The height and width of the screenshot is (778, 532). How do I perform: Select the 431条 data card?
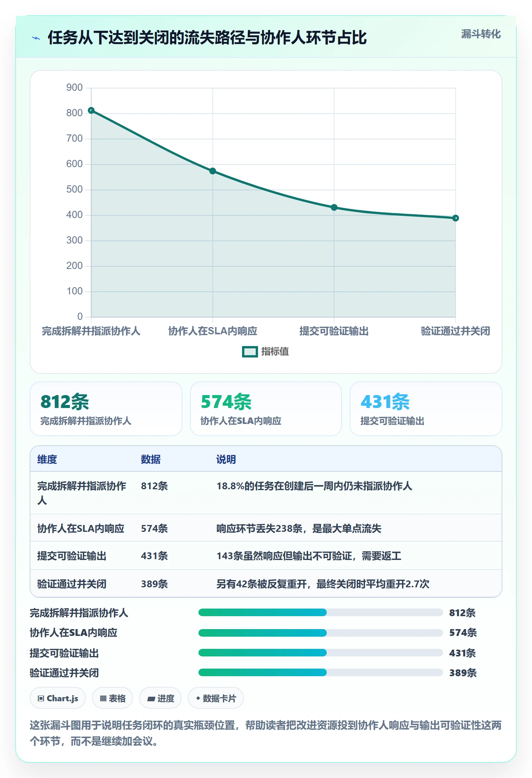[x=426, y=409]
